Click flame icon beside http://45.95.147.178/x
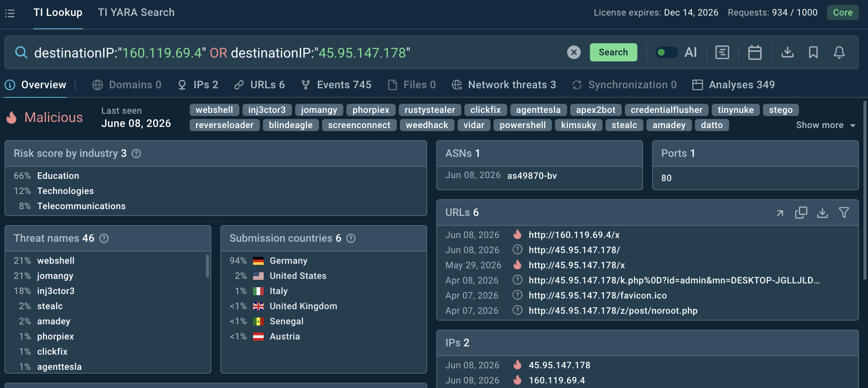The image size is (868, 388). (517, 265)
